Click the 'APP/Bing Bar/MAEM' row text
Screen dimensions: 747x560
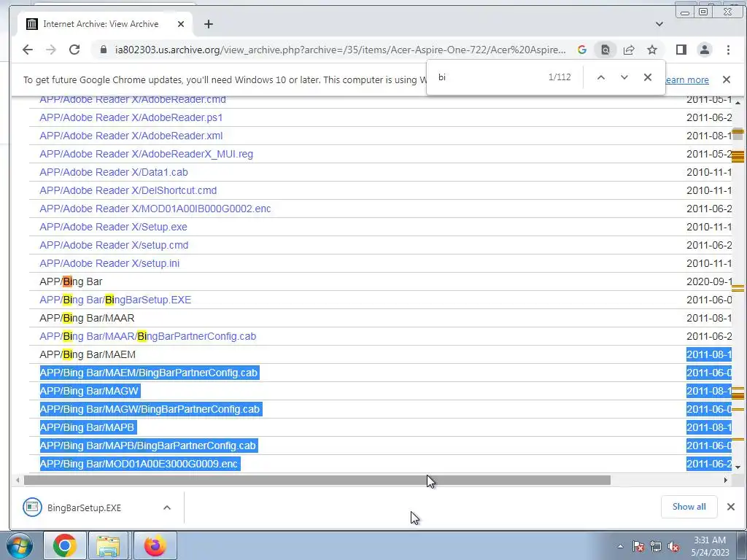point(88,354)
